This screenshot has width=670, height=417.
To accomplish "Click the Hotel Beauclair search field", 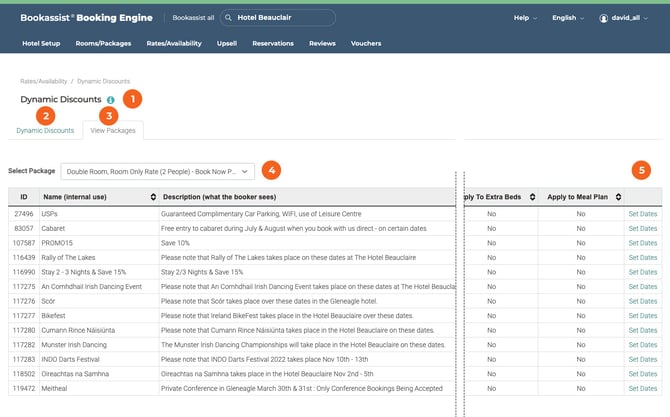I will tap(285, 17).
